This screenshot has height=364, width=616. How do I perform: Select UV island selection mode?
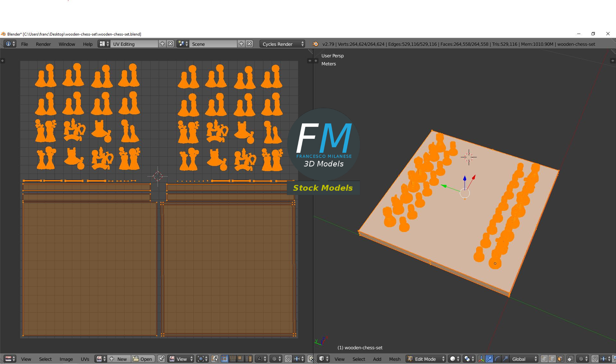249,359
